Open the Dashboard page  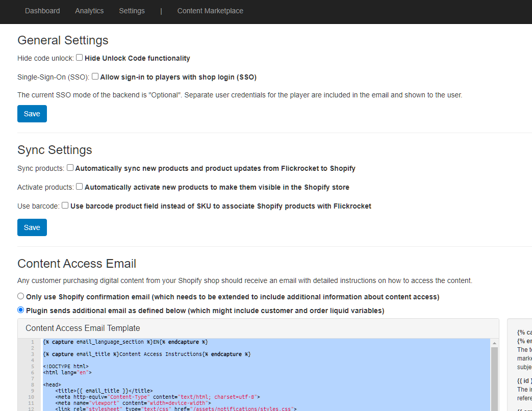42,11
